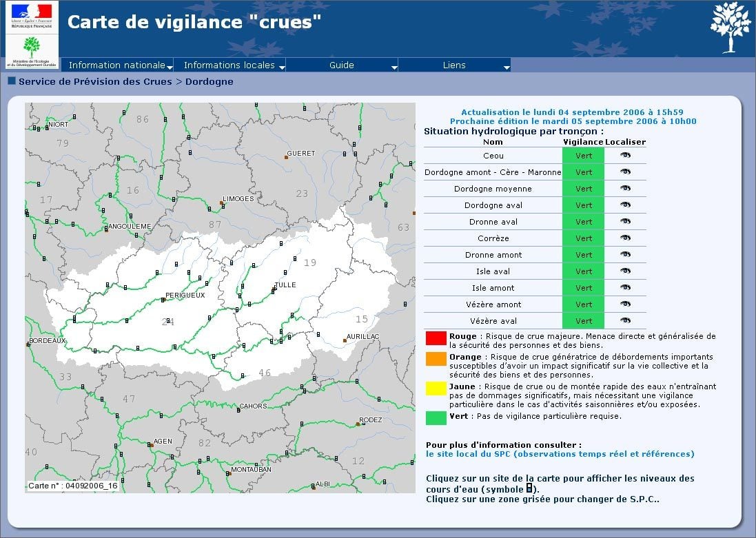Open the local SPC site link

[560, 454]
